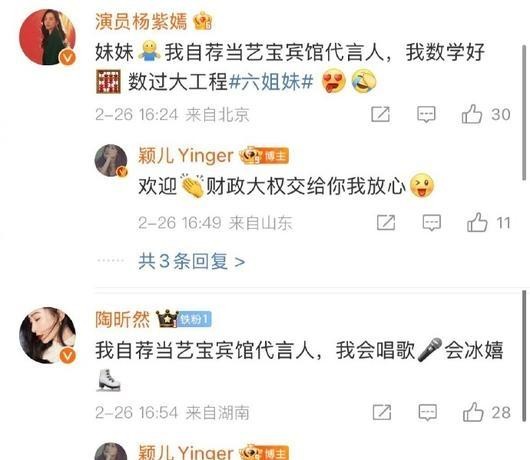Screen dimensions: 530x460
Task: Open username 演员杨紫嫣's profile
Action: tap(141, 21)
